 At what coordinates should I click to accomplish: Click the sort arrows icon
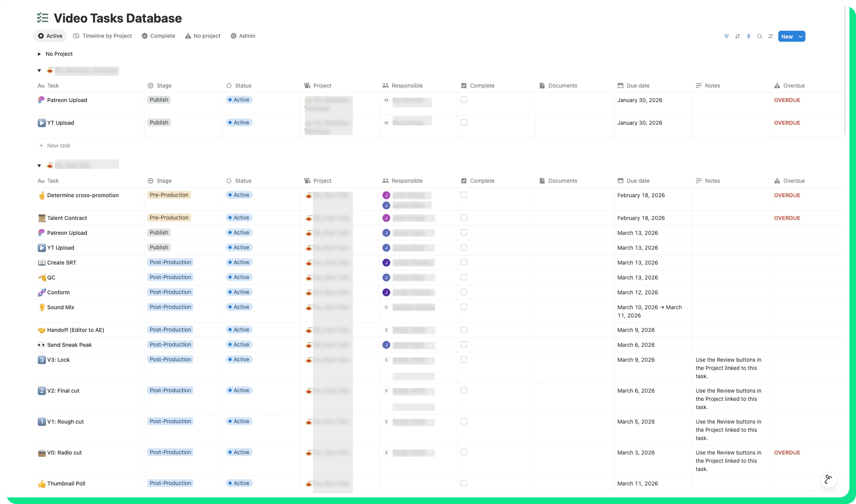[x=737, y=37]
